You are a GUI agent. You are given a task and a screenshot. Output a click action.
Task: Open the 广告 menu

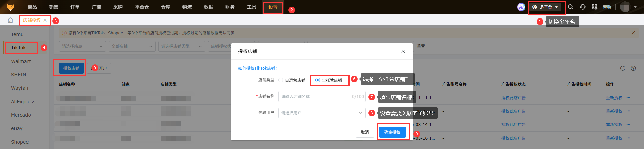[x=97, y=7]
